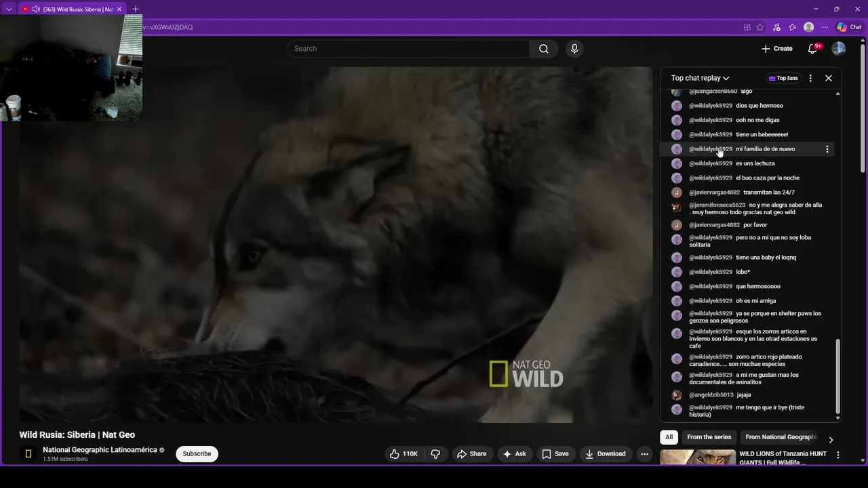The width and height of the screenshot is (868, 488).
Task: Click @angeldzib5013 avatar in chat
Action: point(677,395)
